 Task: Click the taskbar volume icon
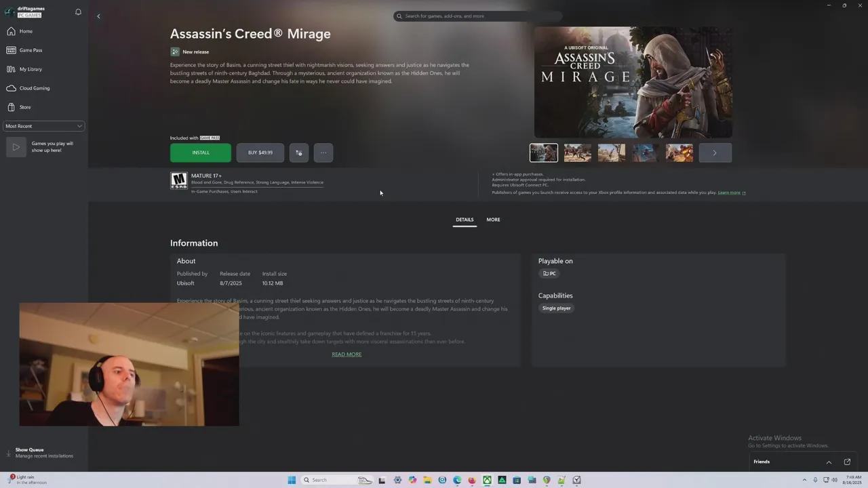(834, 480)
